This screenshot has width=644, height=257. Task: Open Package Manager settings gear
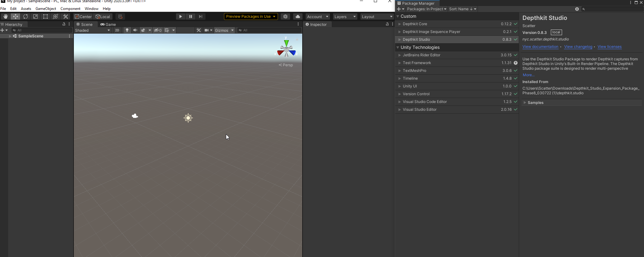point(577,9)
